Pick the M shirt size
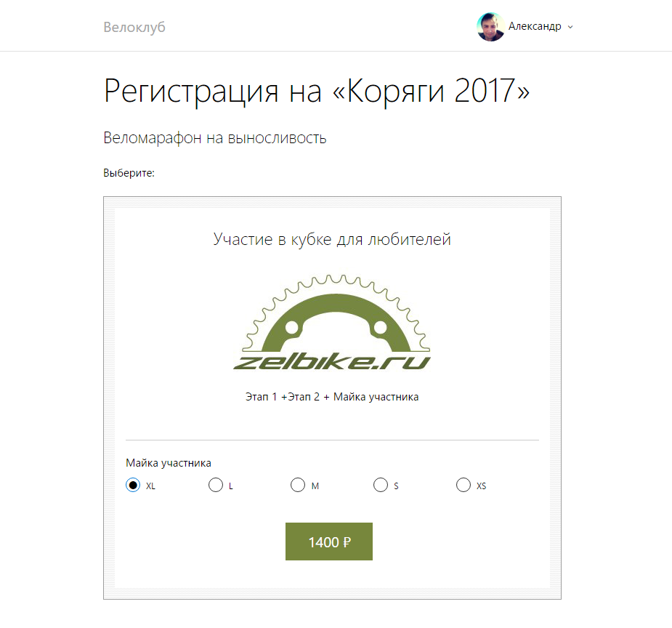 298,485
